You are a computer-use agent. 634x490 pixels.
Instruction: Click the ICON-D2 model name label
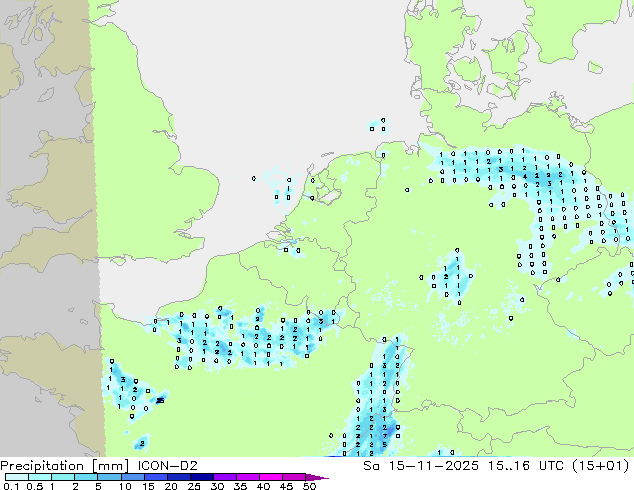pyautogui.click(x=164, y=465)
